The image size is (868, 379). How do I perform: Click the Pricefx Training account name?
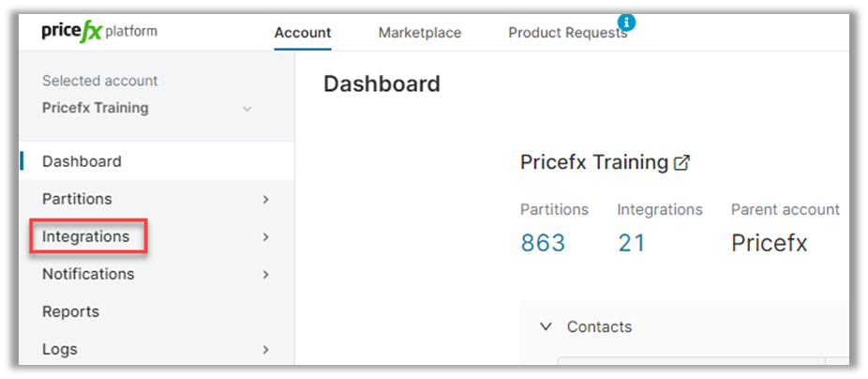(95, 108)
